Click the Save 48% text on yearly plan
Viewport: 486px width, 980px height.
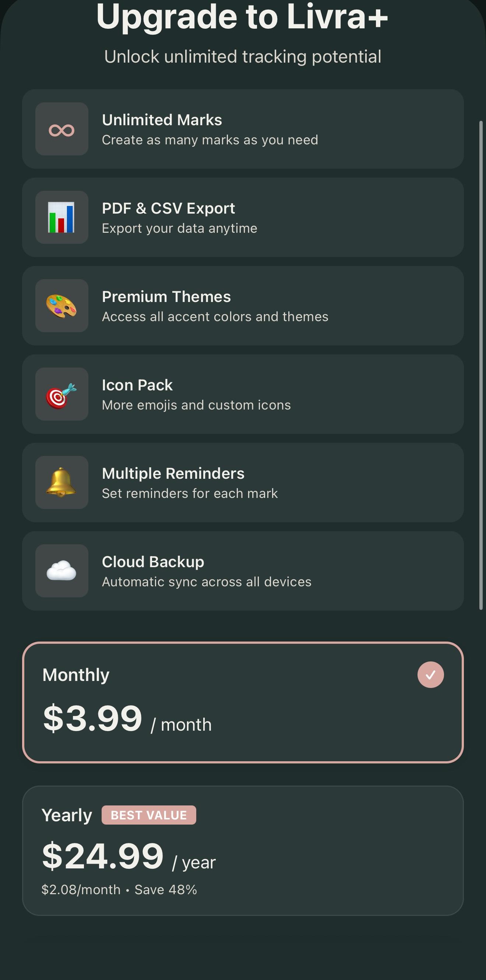point(164,889)
